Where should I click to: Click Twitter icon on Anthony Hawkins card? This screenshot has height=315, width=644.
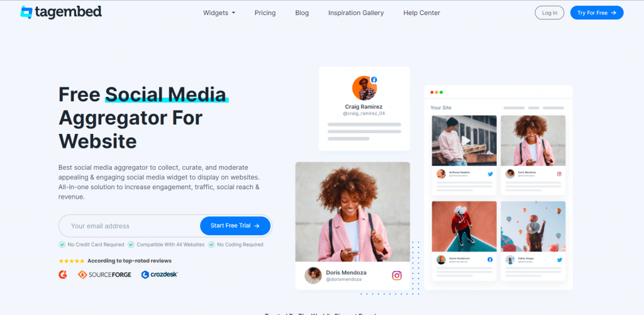coord(490,174)
